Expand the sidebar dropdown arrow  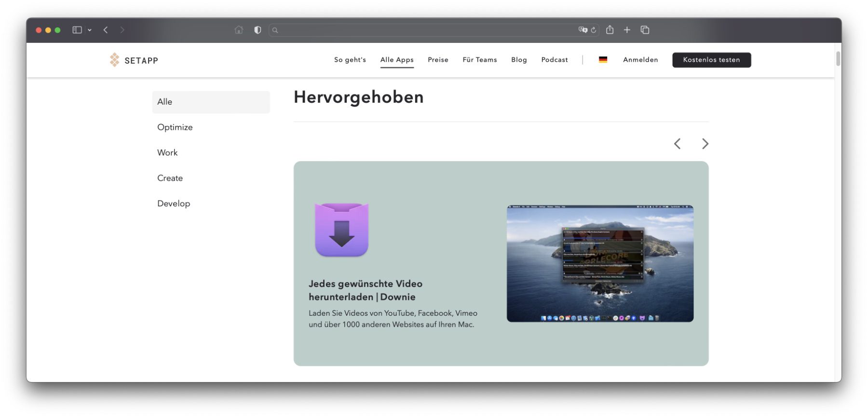tap(90, 30)
